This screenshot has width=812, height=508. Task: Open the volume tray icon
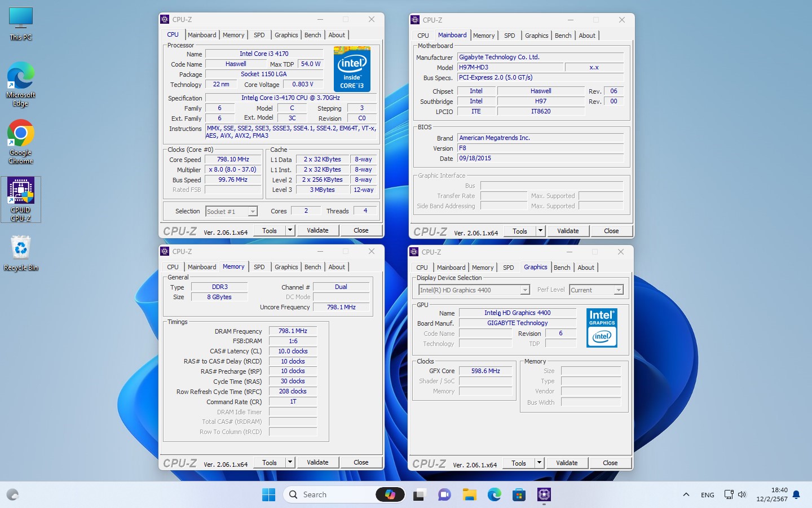pos(742,495)
